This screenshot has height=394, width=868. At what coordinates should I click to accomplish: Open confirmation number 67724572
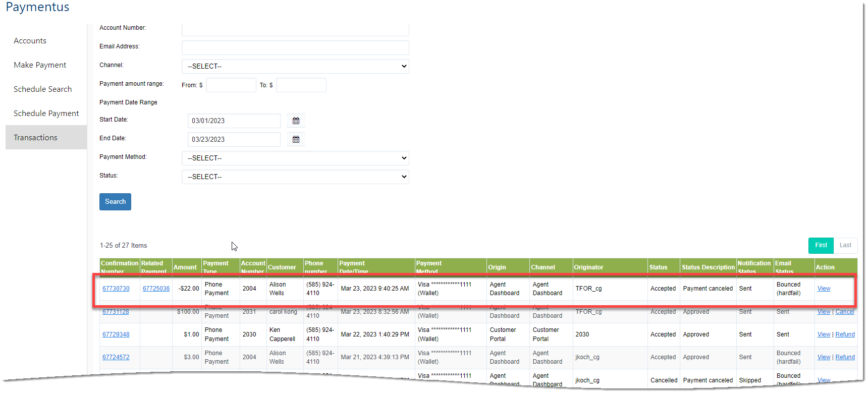(116, 357)
